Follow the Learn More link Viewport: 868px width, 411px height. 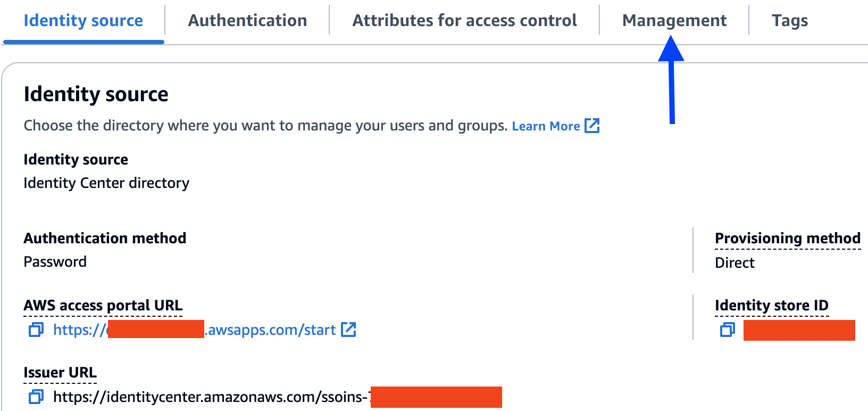[546, 126]
